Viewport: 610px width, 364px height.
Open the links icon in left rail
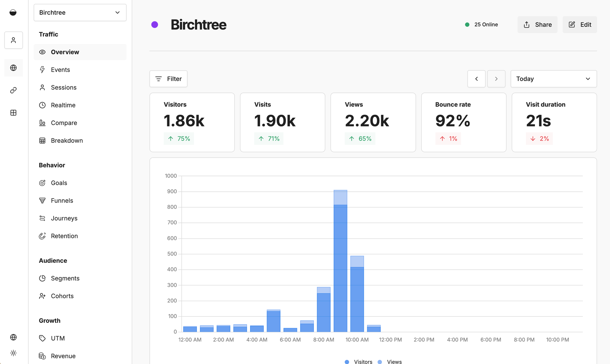[13, 90]
